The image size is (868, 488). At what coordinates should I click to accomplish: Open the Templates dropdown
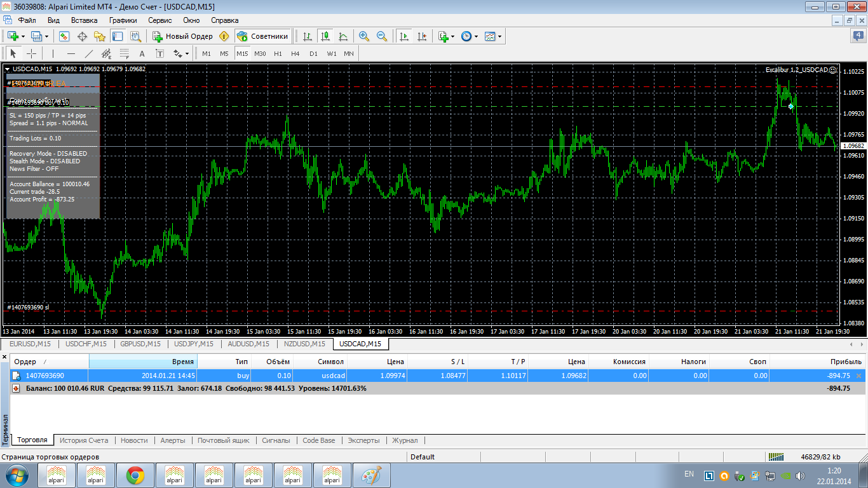pos(493,36)
